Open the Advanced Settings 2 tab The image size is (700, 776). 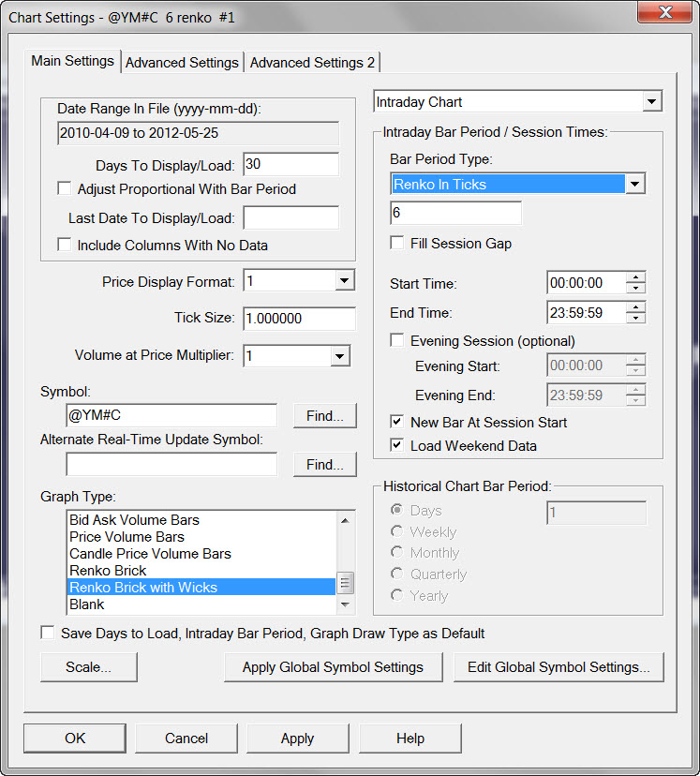312,63
